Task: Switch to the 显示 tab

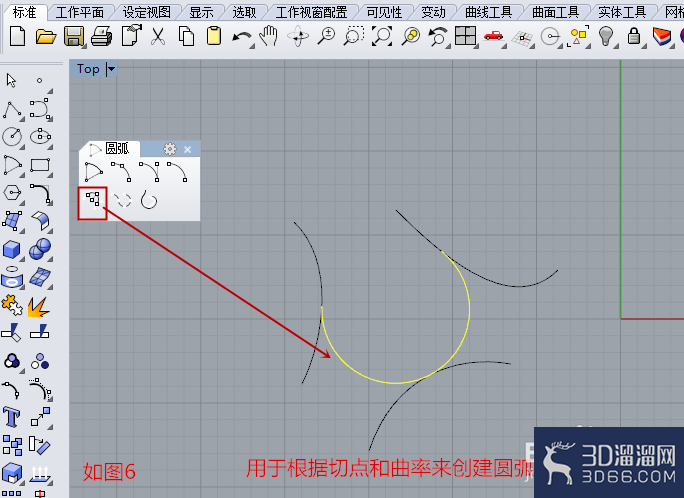Action: point(201,12)
